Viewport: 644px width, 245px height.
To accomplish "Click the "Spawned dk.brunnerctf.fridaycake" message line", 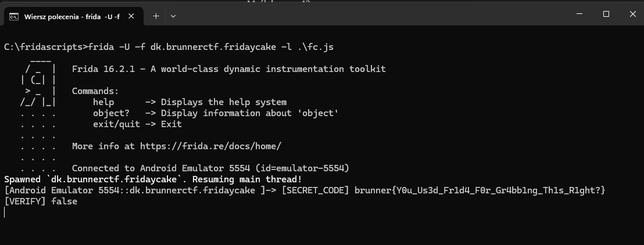I will pyautogui.click(x=153, y=179).
